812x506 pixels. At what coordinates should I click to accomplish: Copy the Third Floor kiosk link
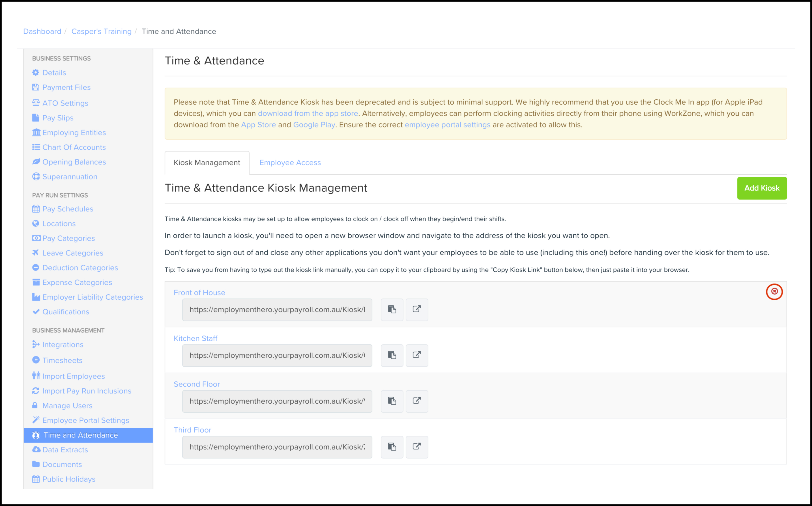coord(392,447)
